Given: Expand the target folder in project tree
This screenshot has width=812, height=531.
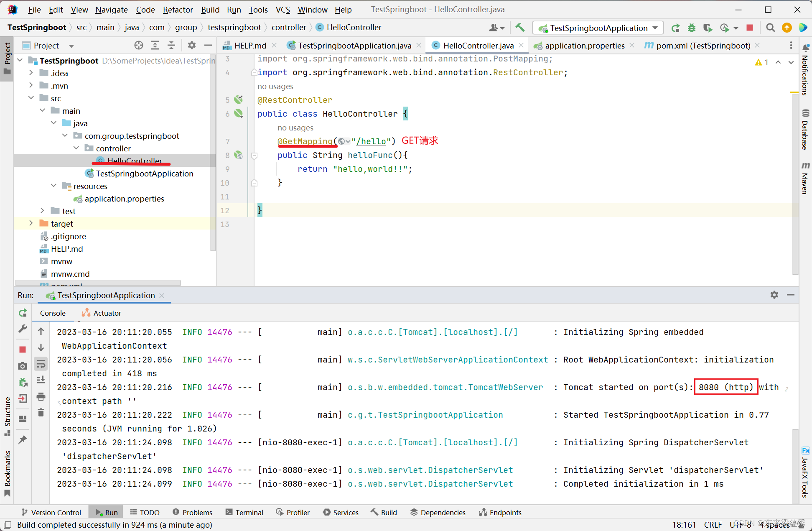Looking at the screenshot, I should click(31, 223).
